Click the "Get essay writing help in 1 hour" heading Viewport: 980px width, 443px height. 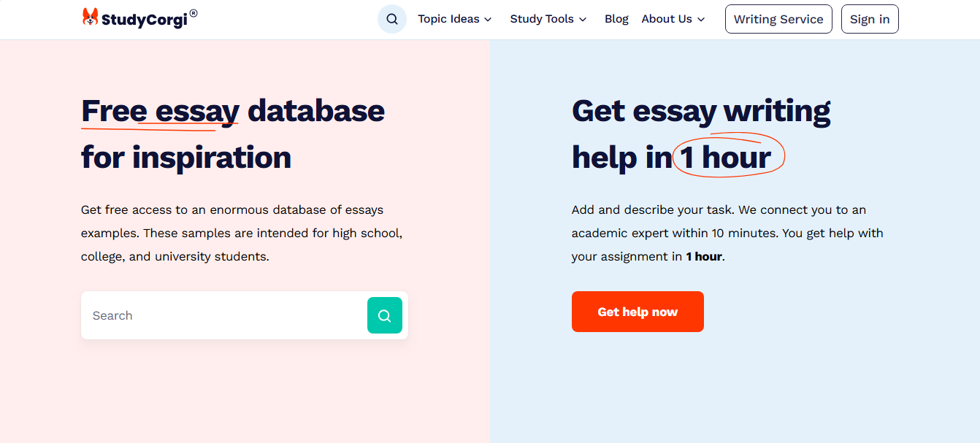coord(701,134)
